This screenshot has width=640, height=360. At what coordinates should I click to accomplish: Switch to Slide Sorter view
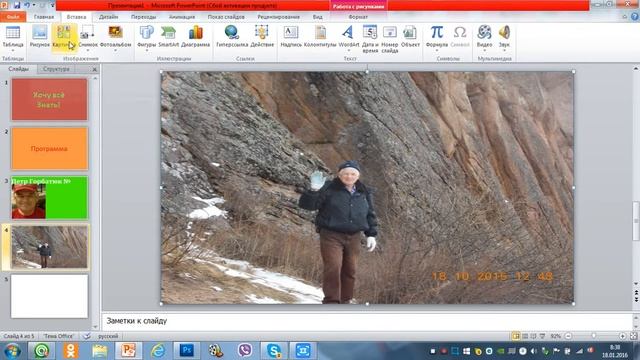525,336
